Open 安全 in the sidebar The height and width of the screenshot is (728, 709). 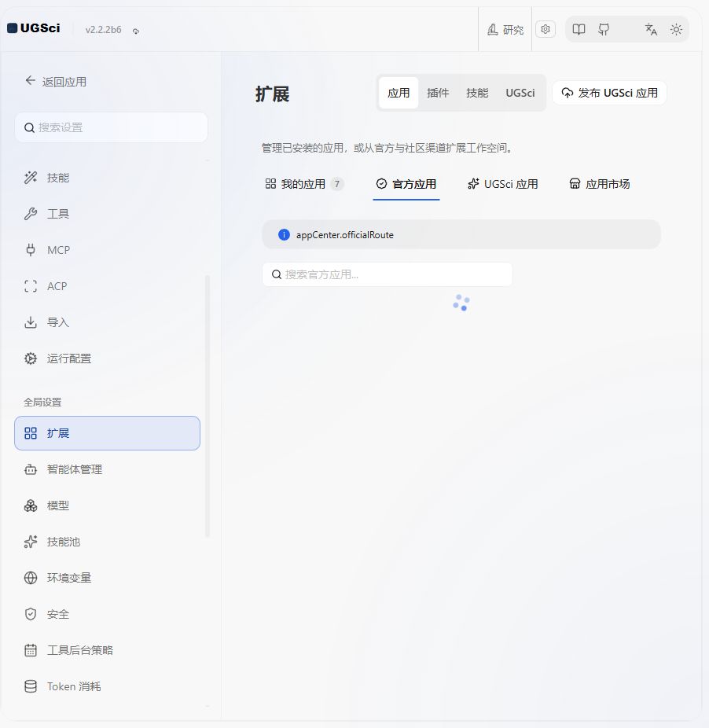107,614
